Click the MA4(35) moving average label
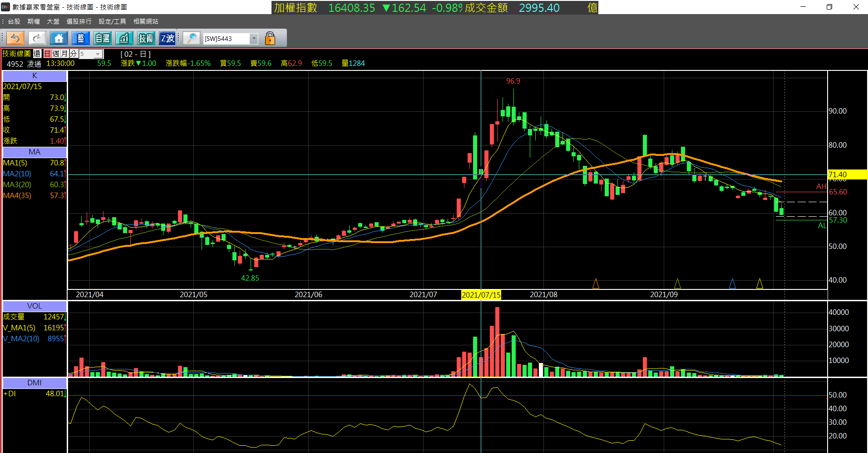 pyautogui.click(x=17, y=195)
